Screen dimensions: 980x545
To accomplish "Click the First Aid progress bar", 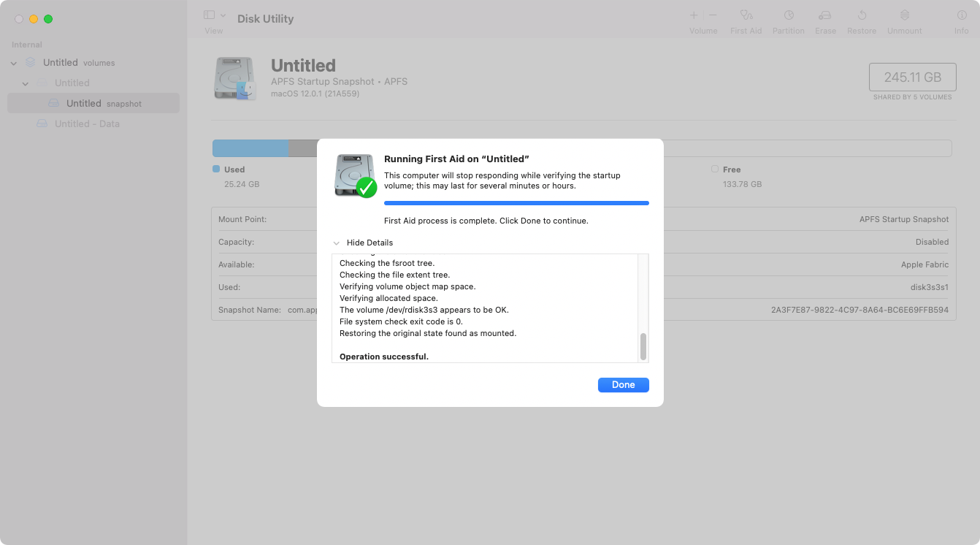I will [516, 203].
